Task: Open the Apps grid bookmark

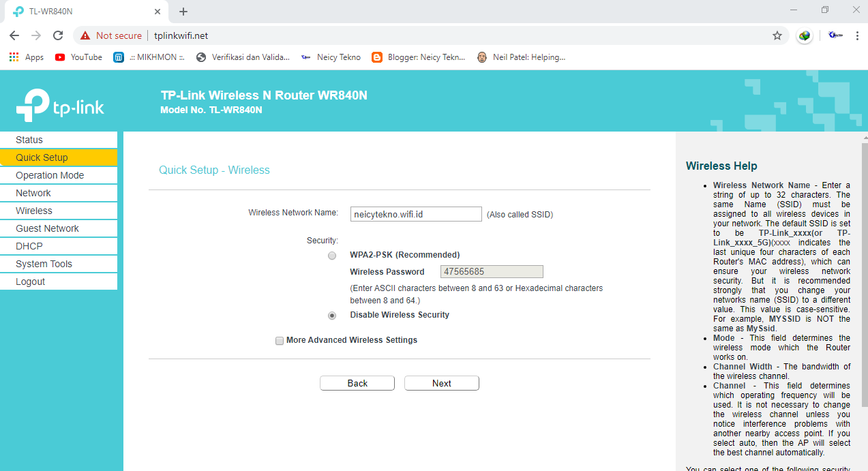Action: coord(27,57)
